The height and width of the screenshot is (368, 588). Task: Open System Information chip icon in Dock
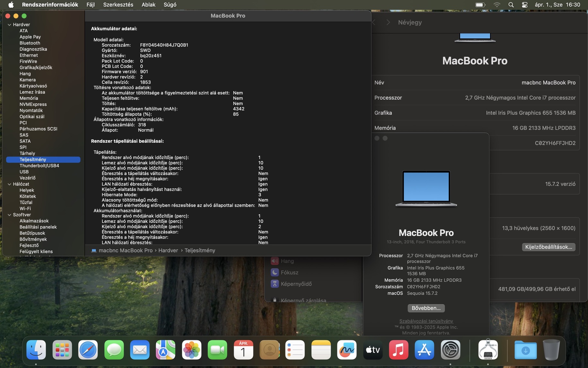(x=488, y=350)
